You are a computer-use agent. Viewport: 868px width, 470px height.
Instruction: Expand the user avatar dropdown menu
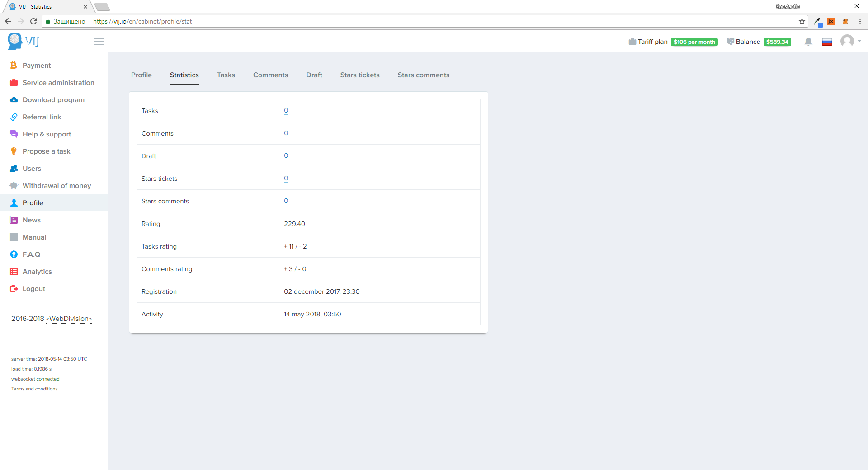click(850, 42)
